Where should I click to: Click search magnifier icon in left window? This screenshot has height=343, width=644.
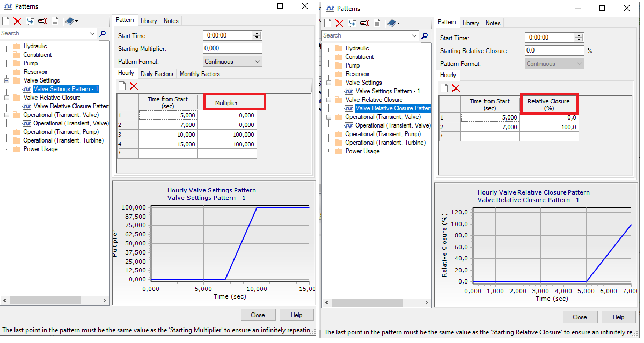point(103,33)
